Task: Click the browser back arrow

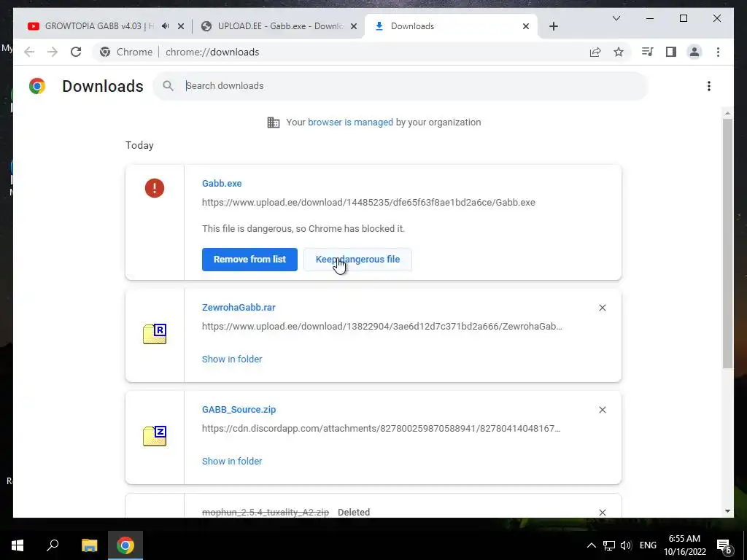Action: 29,52
